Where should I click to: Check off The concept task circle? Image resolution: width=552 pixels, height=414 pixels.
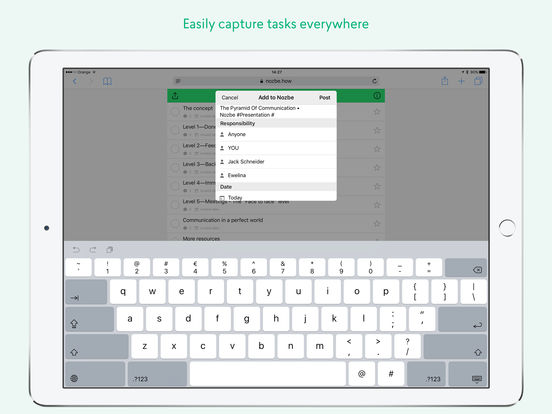coord(175,112)
